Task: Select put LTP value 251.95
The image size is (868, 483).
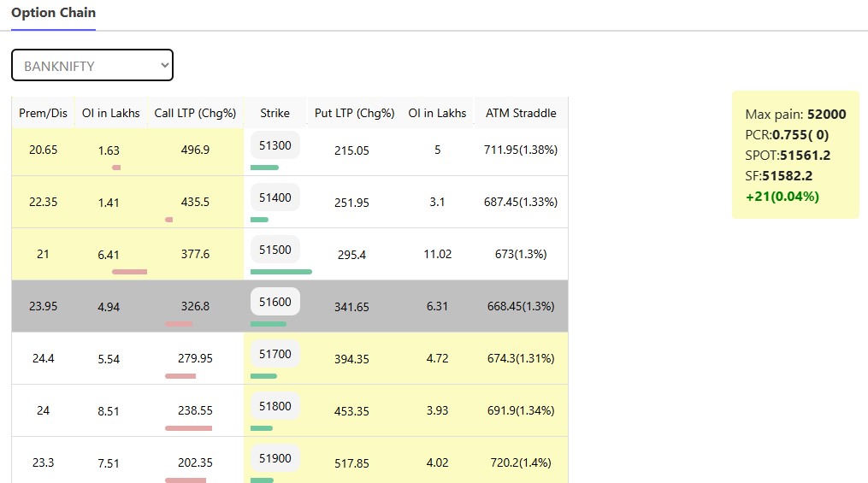Action: (351, 203)
